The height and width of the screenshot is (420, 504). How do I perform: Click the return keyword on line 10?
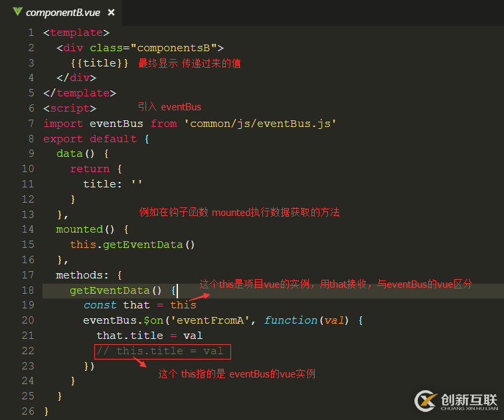click(90, 169)
